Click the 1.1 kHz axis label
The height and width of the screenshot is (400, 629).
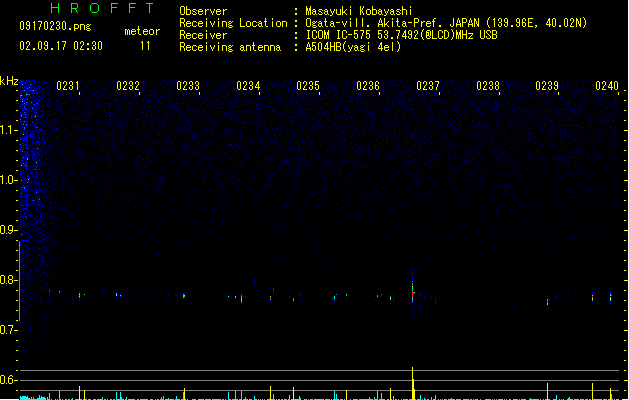8,130
